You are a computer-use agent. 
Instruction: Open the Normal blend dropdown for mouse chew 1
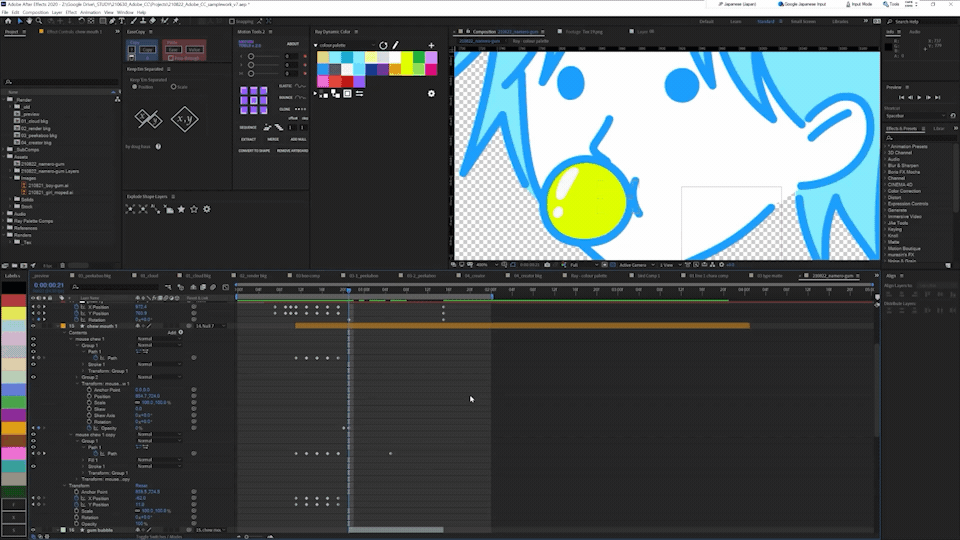click(x=159, y=339)
